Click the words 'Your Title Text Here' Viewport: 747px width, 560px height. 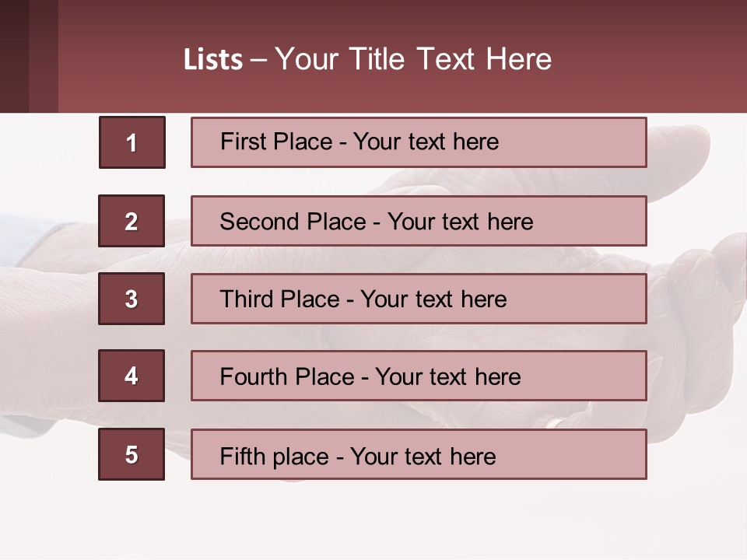(x=413, y=59)
